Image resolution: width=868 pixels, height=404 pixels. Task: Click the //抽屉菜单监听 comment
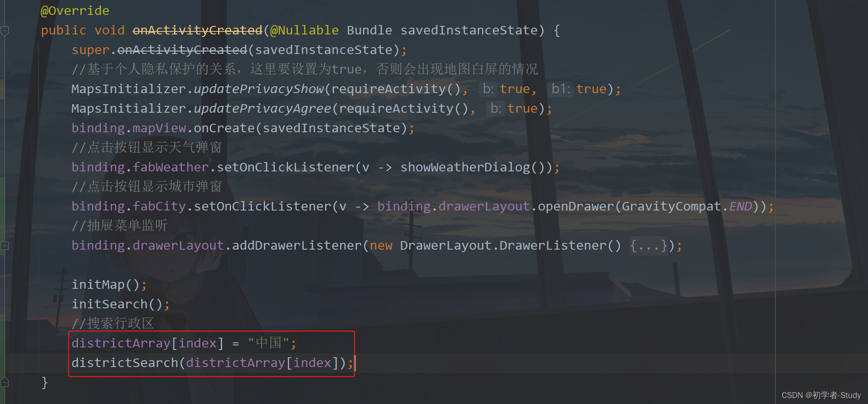tap(119, 225)
